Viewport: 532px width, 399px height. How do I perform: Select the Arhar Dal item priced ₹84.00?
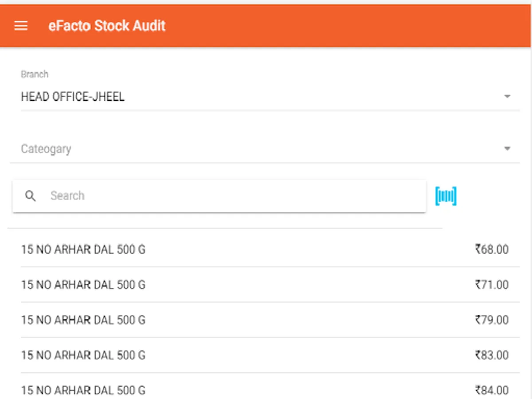pyautogui.click(x=83, y=390)
